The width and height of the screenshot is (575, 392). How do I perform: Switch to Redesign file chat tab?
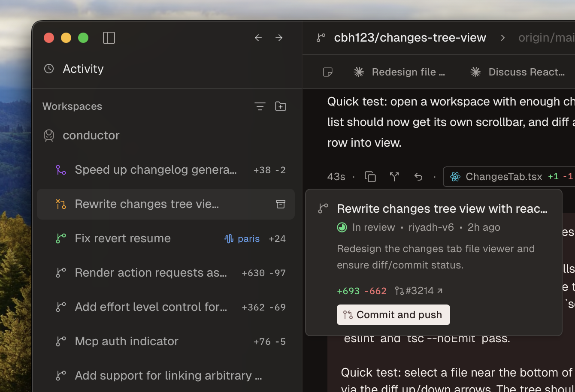tap(400, 72)
